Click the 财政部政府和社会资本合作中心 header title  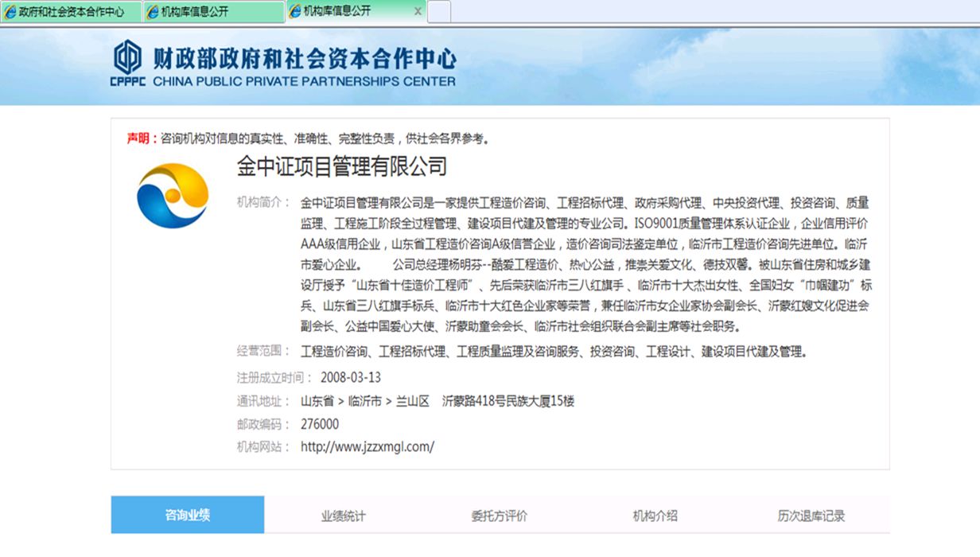305,57
